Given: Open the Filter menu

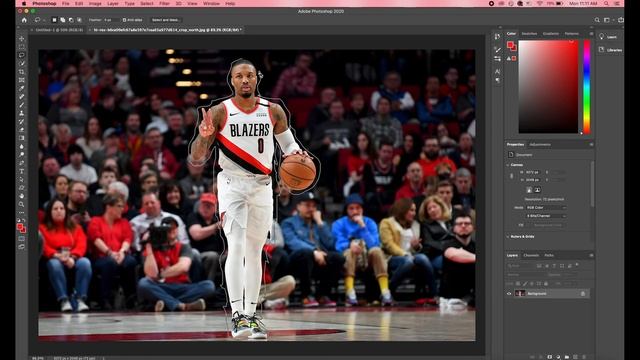Looking at the screenshot, I should [x=164, y=3].
